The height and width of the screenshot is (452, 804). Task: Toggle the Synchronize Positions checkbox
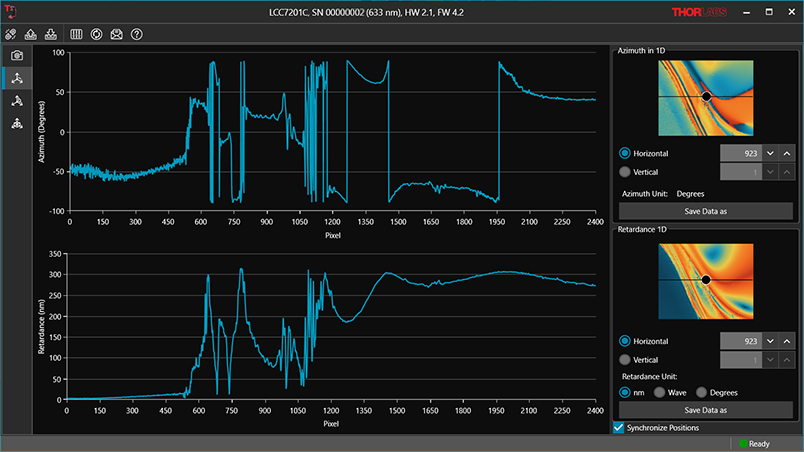click(x=619, y=427)
